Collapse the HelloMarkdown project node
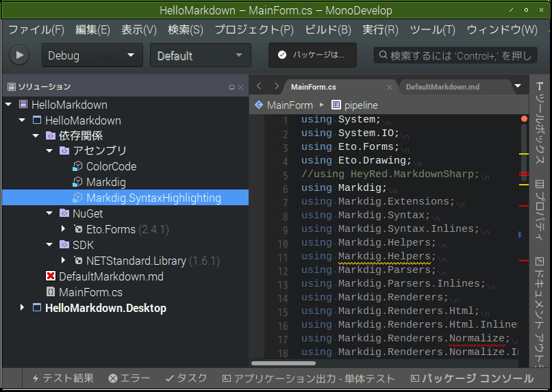Viewport: 552px width, 392px height. [x=22, y=120]
